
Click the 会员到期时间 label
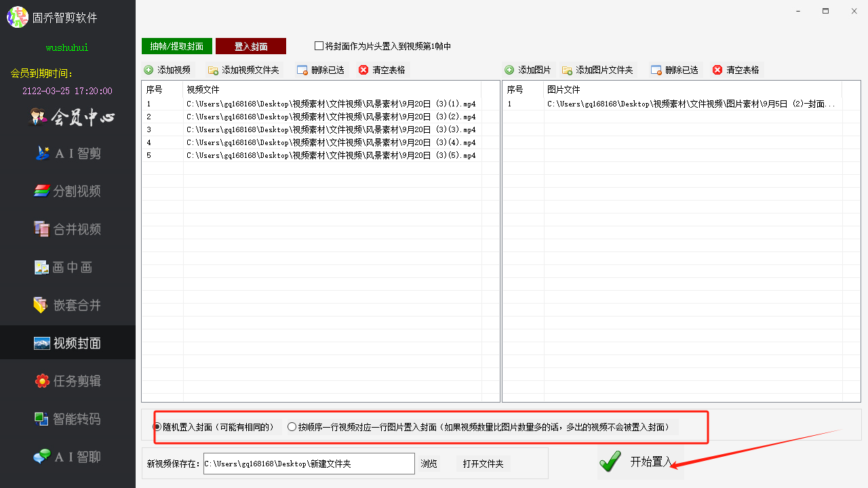pyautogui.click(x=42, y=73)
